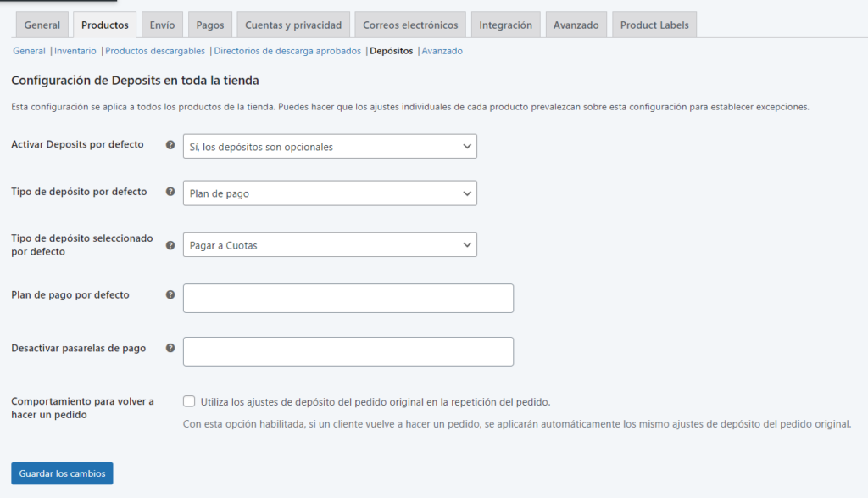
Task: Click help icon beside Activar Deposits por defecto
Action: (170, 145)
